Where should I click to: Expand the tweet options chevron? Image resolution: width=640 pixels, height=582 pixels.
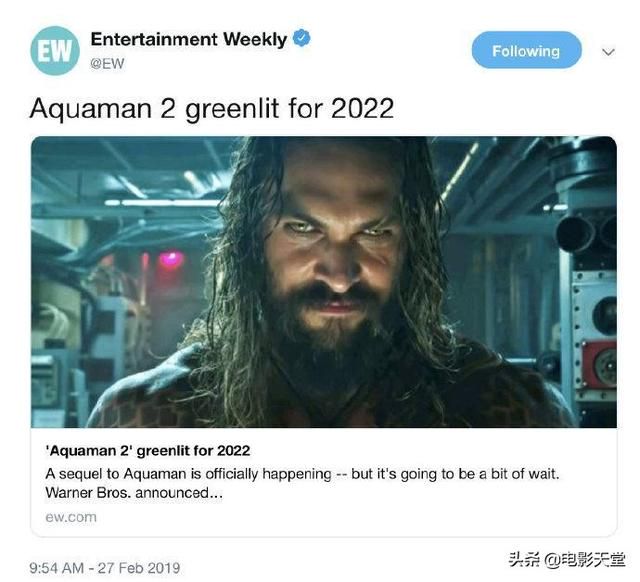pos(608,52)
